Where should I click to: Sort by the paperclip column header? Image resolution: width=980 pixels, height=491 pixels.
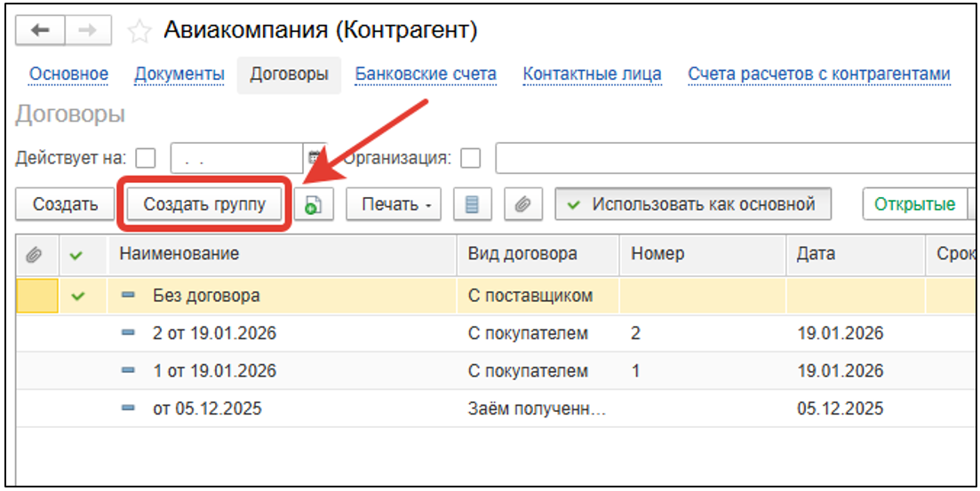[x=34, y=255]
